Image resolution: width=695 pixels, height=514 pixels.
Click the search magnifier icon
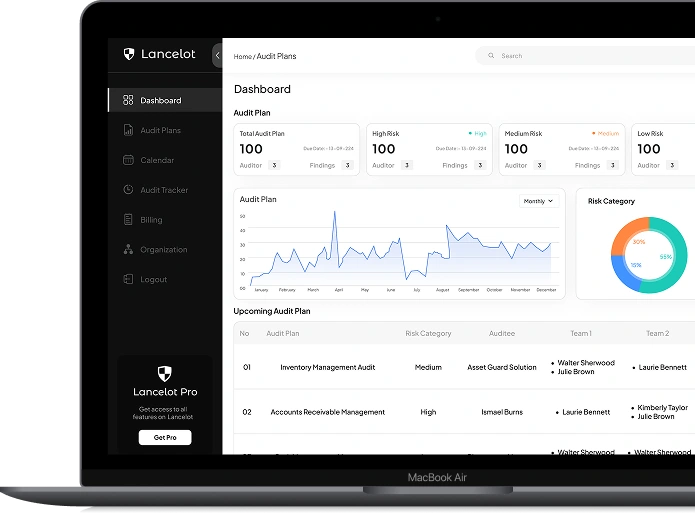click(x=490, y=56)
